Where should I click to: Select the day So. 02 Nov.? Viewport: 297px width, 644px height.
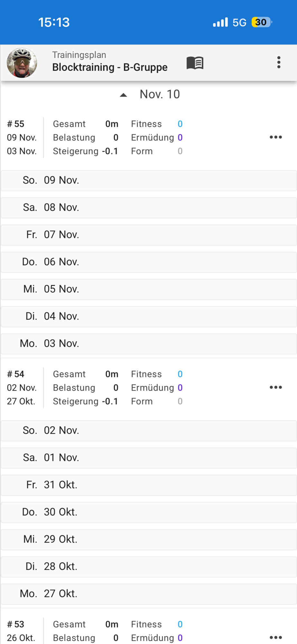click(149, 431)
